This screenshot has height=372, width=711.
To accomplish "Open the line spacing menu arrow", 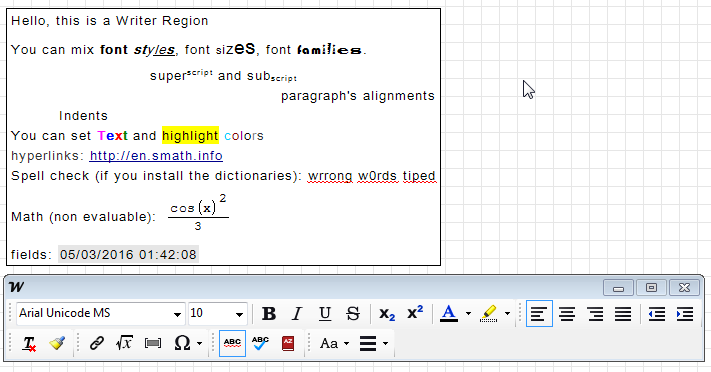I will click(x=385, y=343).
